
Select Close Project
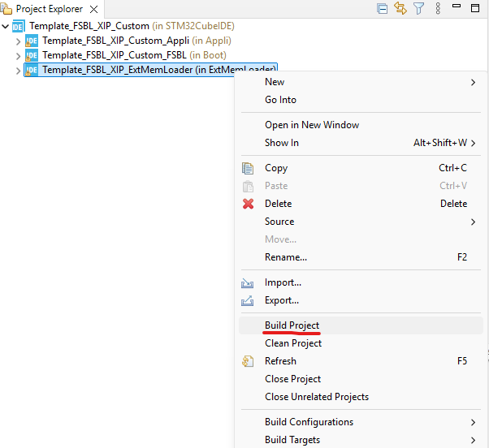click(361, 379)
